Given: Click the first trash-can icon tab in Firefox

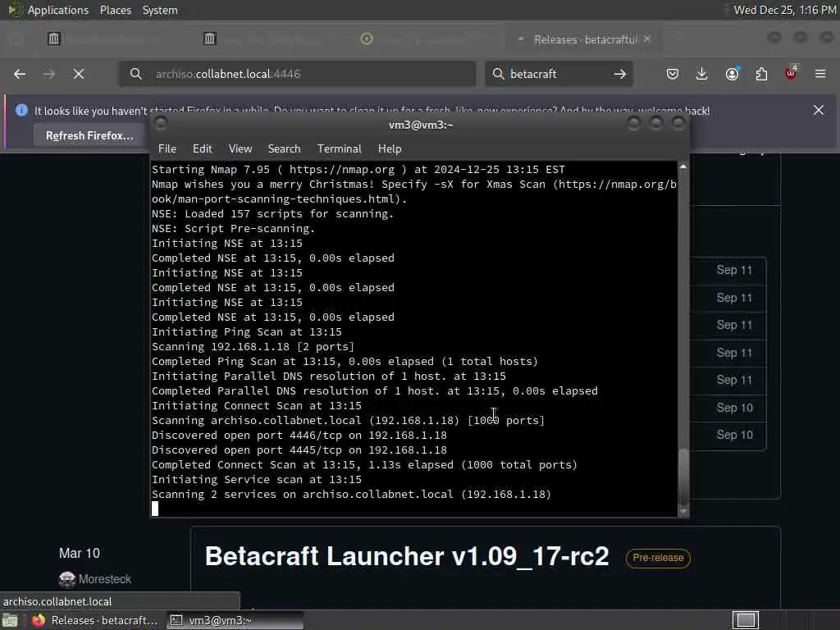Looking at the screenshot, I should pos(54,39).
